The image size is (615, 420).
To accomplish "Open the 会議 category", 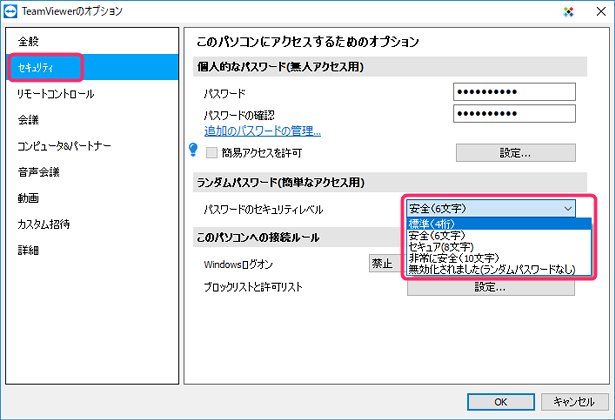I will (92, 120).
